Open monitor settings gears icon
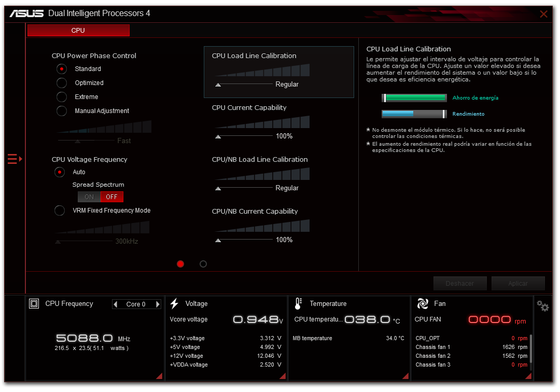 (542, 305)
